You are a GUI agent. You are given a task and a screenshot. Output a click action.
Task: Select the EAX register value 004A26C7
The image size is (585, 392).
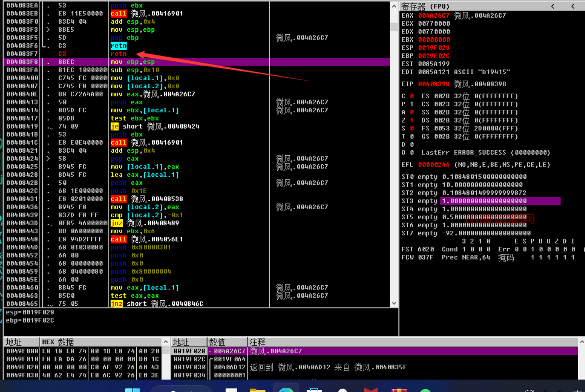point(434,15)
